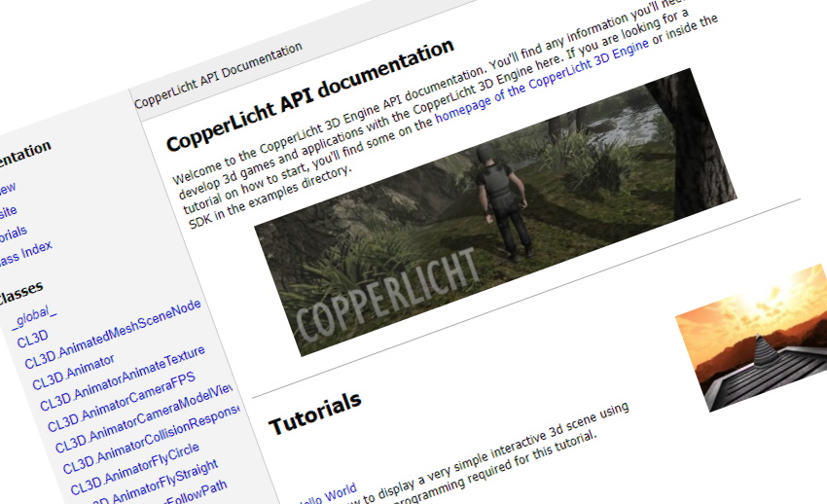Click the CopperLicht forest banner image
Screen dimensions: 827x504
tap(495, 212)
